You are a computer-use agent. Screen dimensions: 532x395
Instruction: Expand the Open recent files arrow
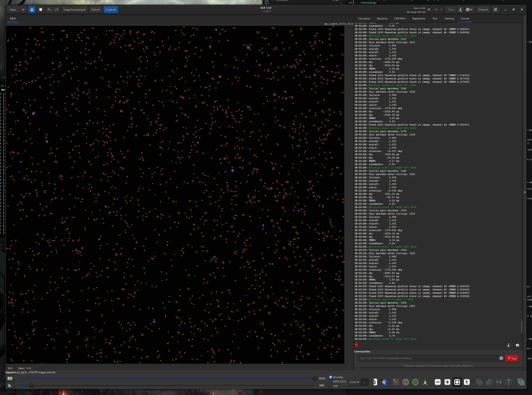click(23, 9)
